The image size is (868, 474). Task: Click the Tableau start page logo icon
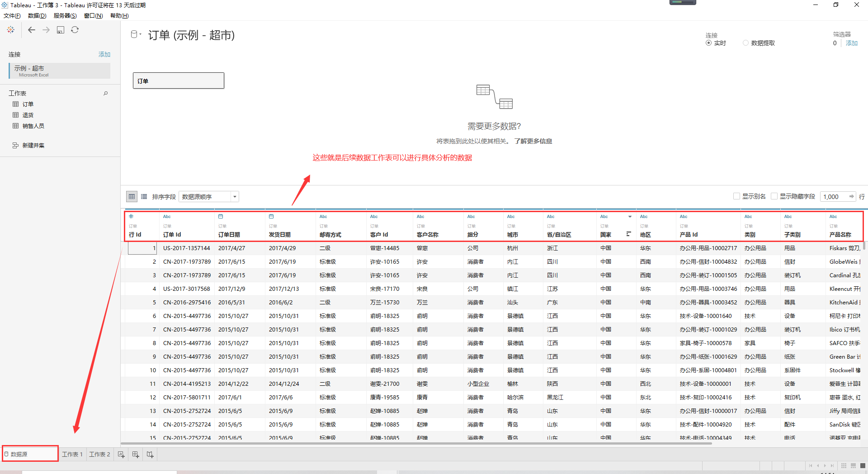point(11,30)
